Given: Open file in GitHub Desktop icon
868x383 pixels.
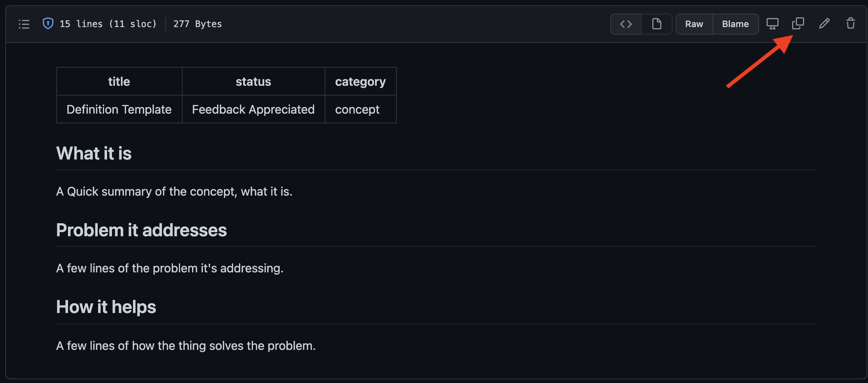Looking at the screenshot, I should coord(772,24).
